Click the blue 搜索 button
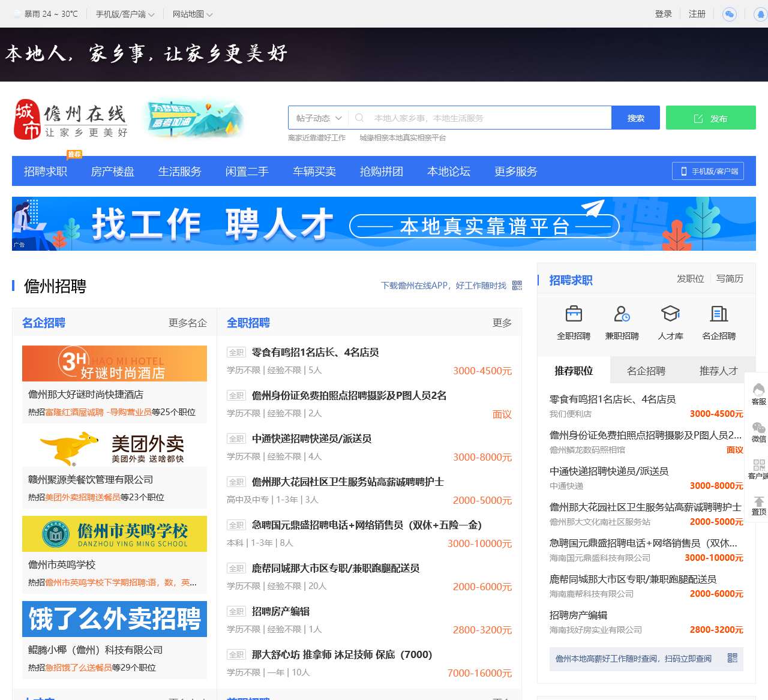 click(635, 118)
